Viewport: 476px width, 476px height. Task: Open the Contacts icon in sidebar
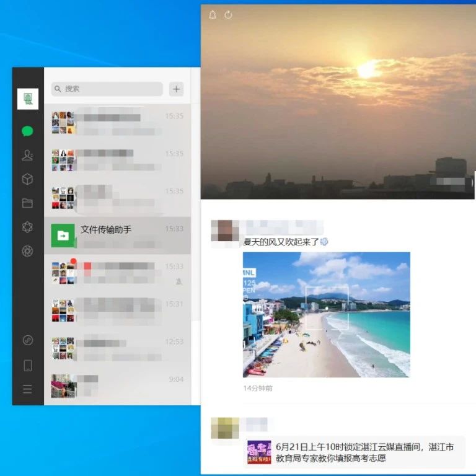pos(28,155)
